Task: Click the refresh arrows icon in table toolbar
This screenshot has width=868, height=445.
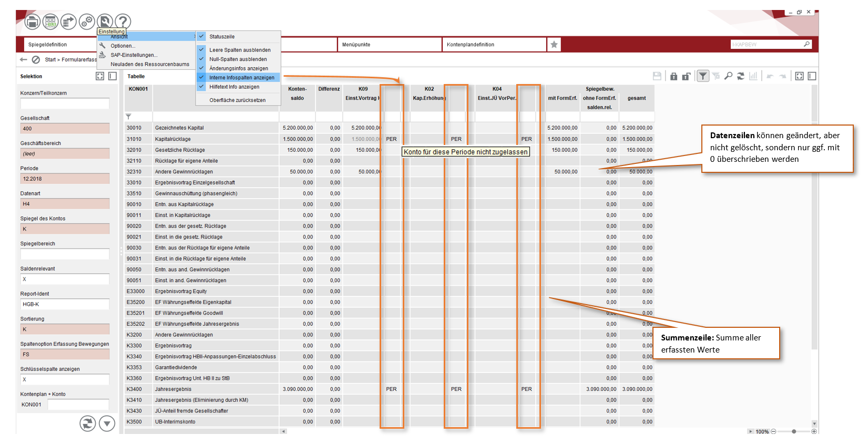Action: pos(741,76)
